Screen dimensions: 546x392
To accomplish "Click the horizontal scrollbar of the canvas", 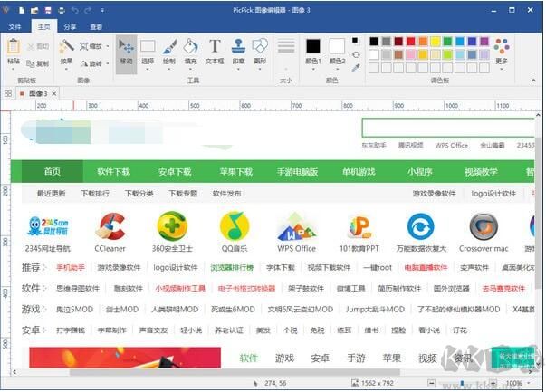I will click(x=235, y=372).
